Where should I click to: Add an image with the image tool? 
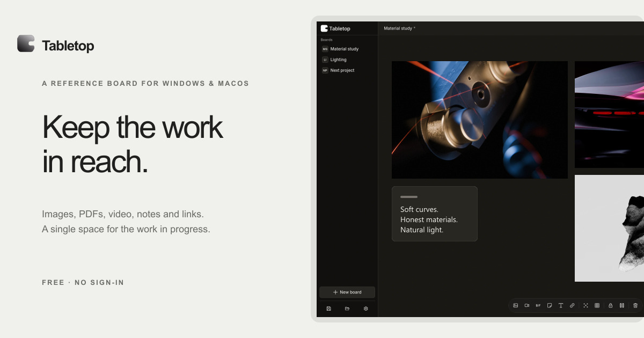coord(515,305)
